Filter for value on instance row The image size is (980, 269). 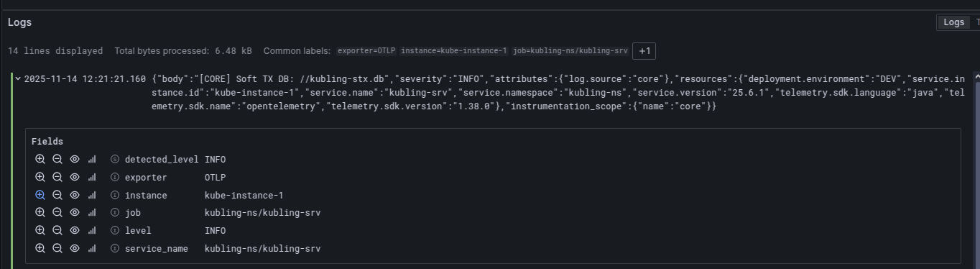[x=40, y=195]
